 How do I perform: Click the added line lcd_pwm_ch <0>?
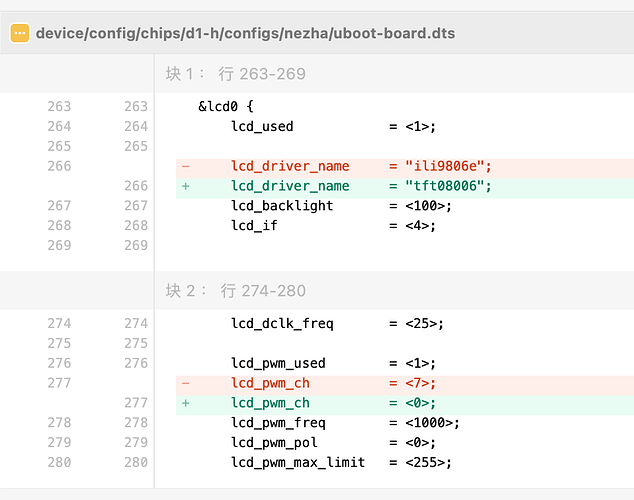(405, 403)
